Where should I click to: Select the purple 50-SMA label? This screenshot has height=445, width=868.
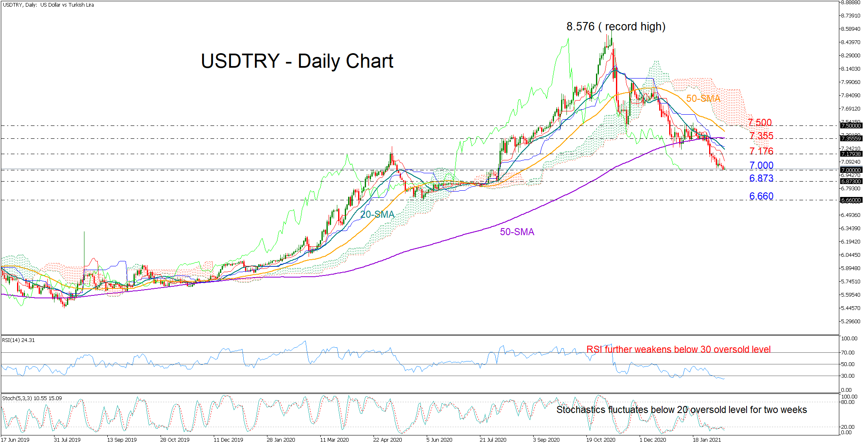pyautogui.click(x=517, y=232)
